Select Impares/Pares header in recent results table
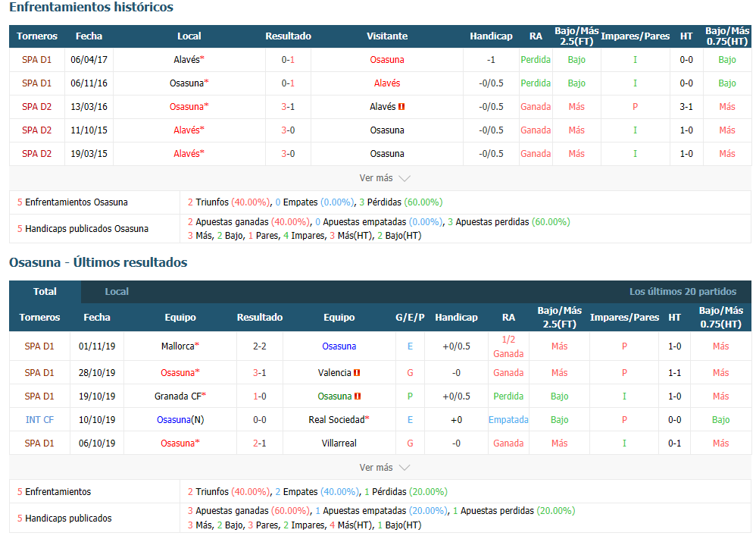 (624, 318)
